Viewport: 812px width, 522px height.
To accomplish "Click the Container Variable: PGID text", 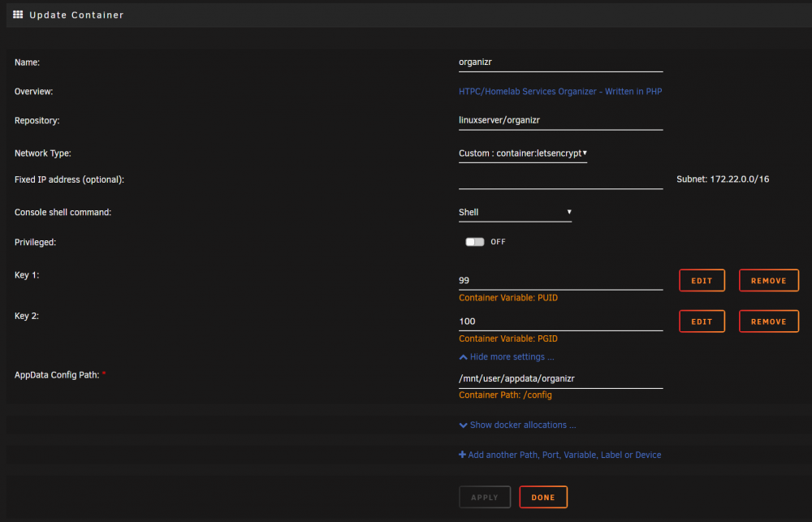I will [508, 339].
